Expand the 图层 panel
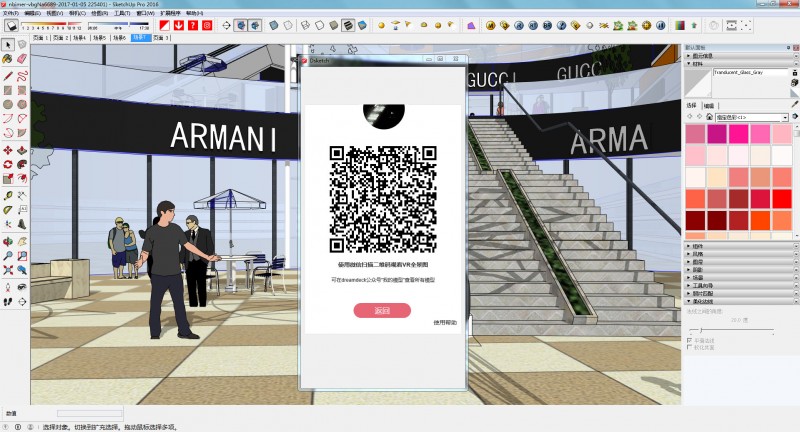The height and width of the screenshot is (432, 800). point(741,262)
